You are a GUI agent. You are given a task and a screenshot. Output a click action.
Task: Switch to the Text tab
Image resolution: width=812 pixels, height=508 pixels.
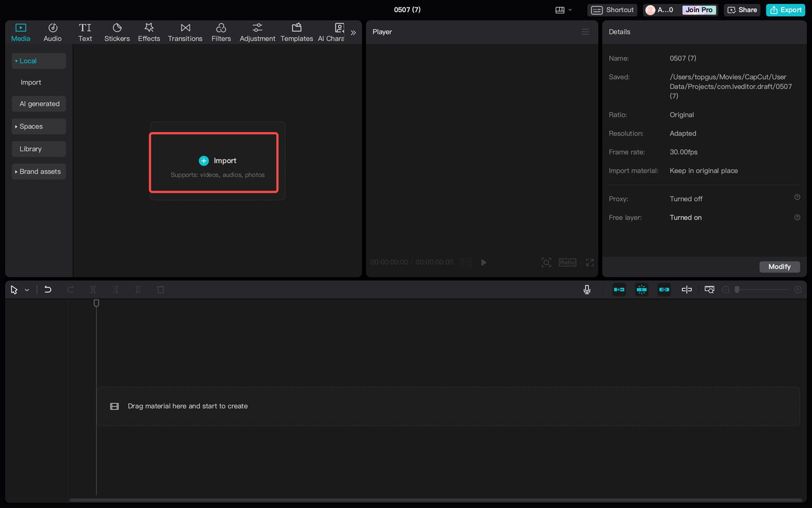[x=85, y=32]
